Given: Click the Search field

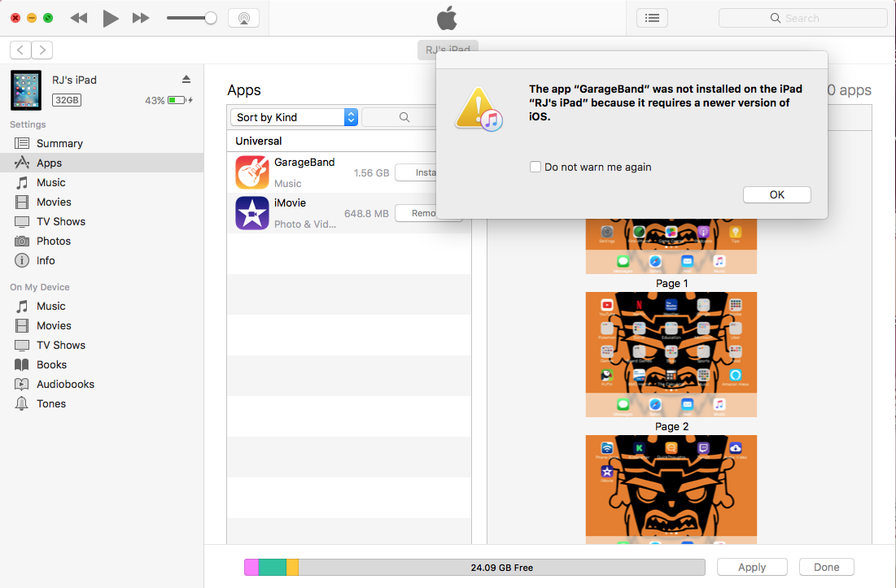Looking at the screenshot, I should click(x=802, y=18).
